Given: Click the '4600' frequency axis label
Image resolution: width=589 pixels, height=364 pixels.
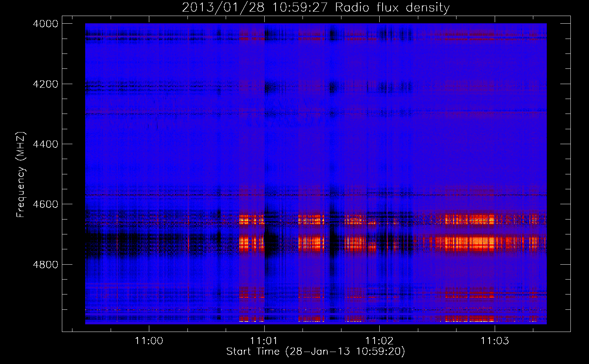Looking at the screenshot, I should point(46,204).
